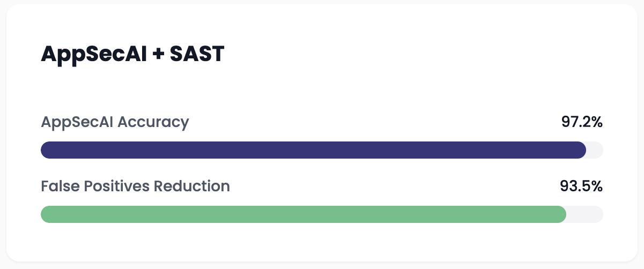
Task: Click the plus sign in the heading
Action: tap(158, 55)
